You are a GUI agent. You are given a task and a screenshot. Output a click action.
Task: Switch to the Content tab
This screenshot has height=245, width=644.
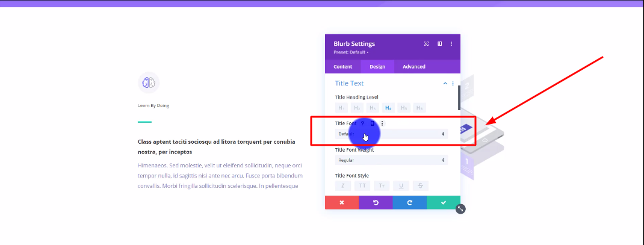point(342,67)
